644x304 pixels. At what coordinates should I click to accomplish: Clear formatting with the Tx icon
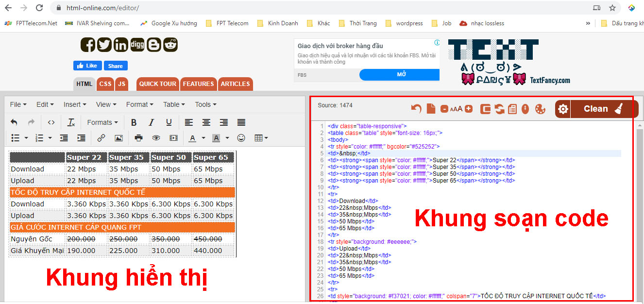point(71,122)
